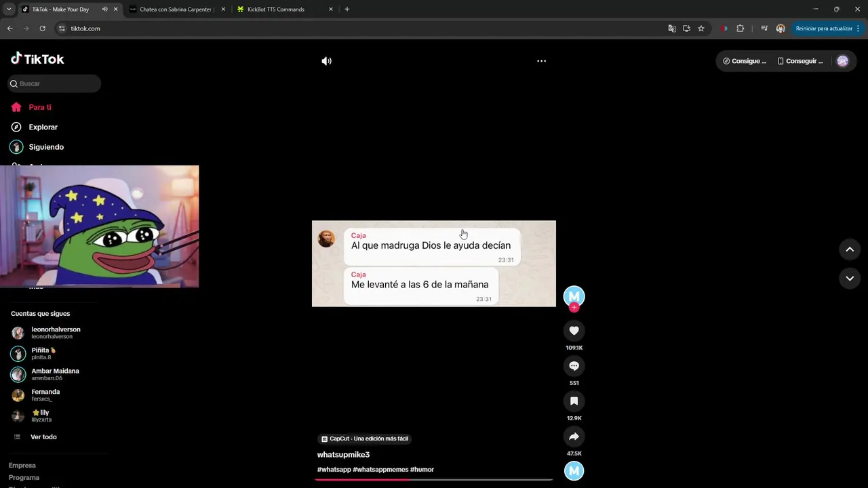Open CapCut · Una edición más fácil tag

click(x=365, y=439)
